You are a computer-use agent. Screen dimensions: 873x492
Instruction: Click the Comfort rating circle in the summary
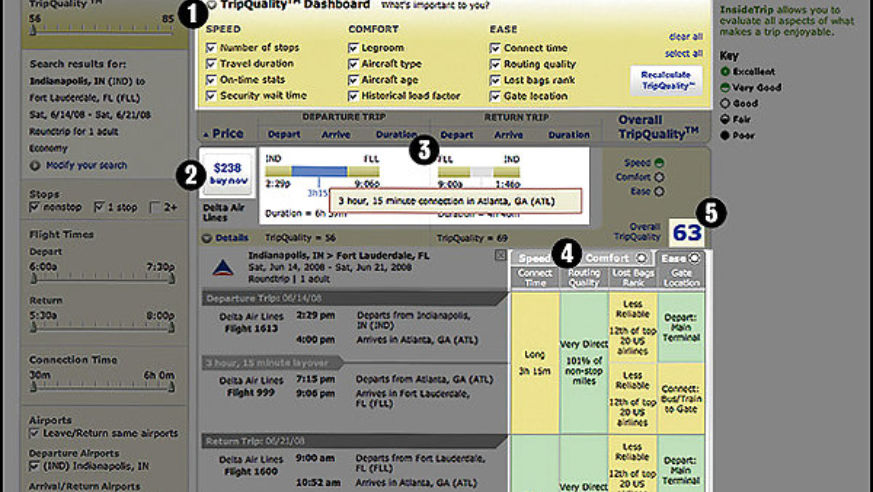[659, 177]
